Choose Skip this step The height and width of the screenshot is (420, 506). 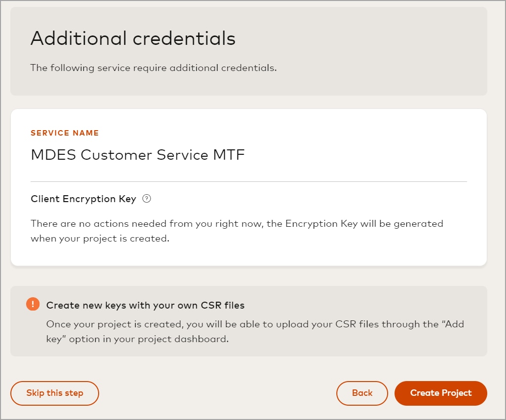tap(54, 393)
